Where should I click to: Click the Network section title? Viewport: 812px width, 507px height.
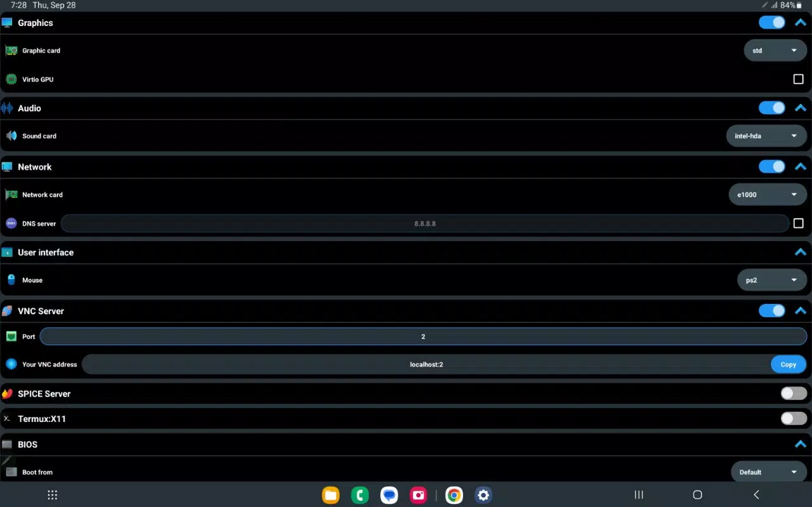pos(35,167)
